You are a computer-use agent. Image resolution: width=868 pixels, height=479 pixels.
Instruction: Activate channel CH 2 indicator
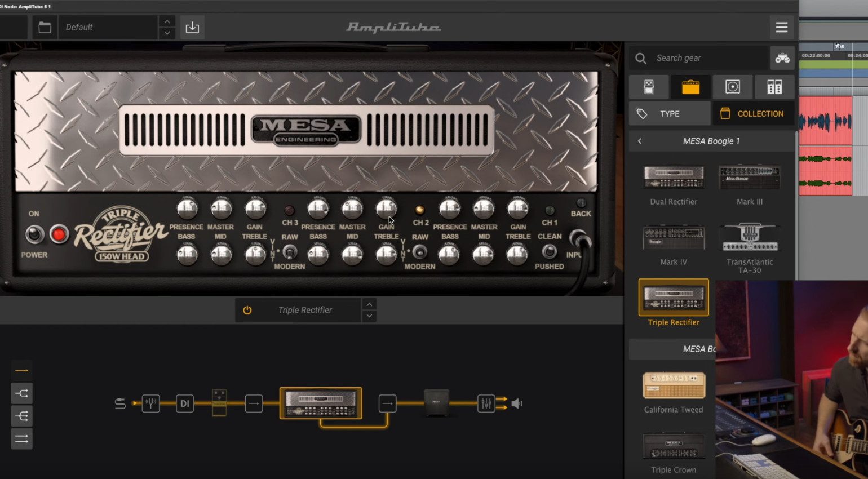coord(419,210)
